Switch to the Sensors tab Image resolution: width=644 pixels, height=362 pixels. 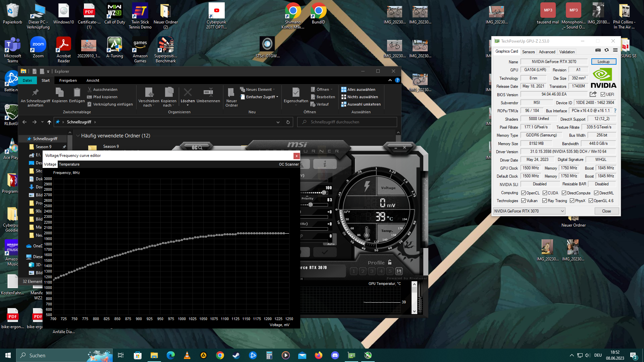pos(528,52)
